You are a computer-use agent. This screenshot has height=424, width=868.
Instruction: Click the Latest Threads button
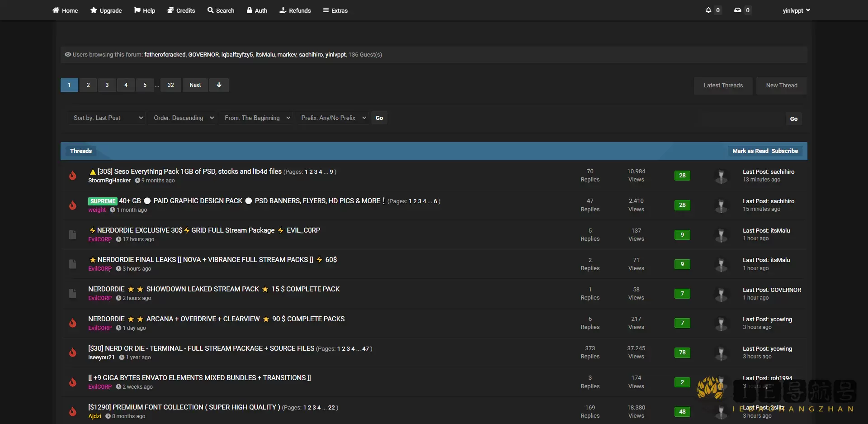[723, 85]
